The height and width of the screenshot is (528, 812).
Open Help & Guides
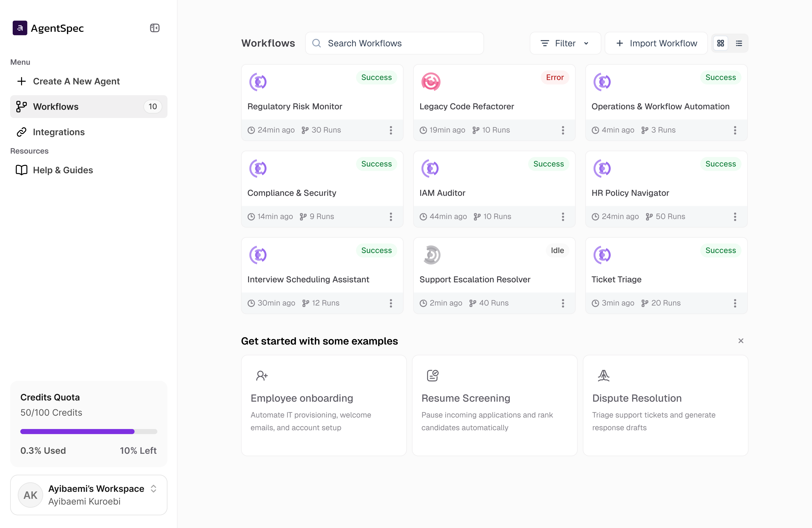click(89, 170)
